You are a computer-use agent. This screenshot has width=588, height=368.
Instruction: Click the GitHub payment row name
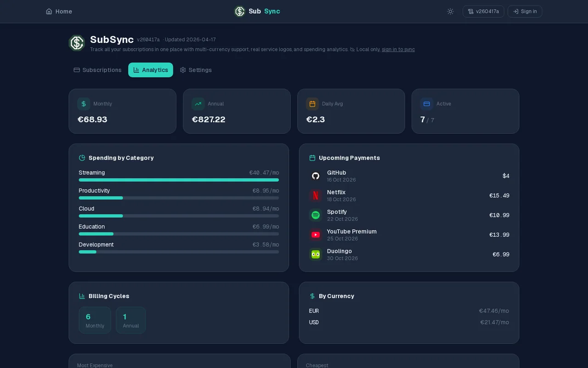coord(337,172)
